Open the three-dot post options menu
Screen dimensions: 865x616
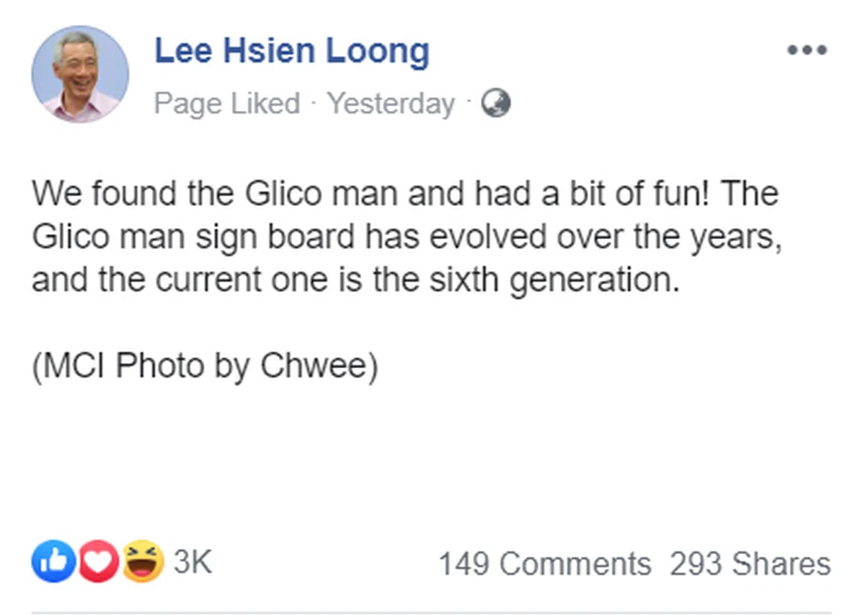click(807, 50)
